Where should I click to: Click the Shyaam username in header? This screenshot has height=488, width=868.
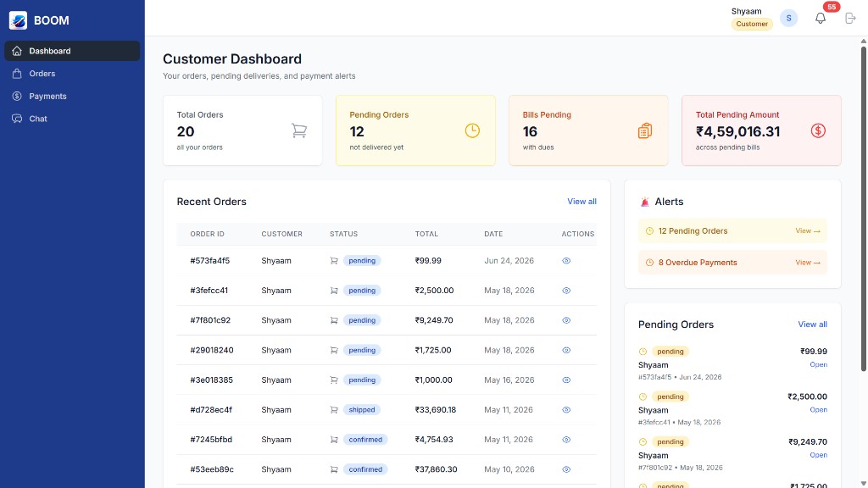(746, 11)
